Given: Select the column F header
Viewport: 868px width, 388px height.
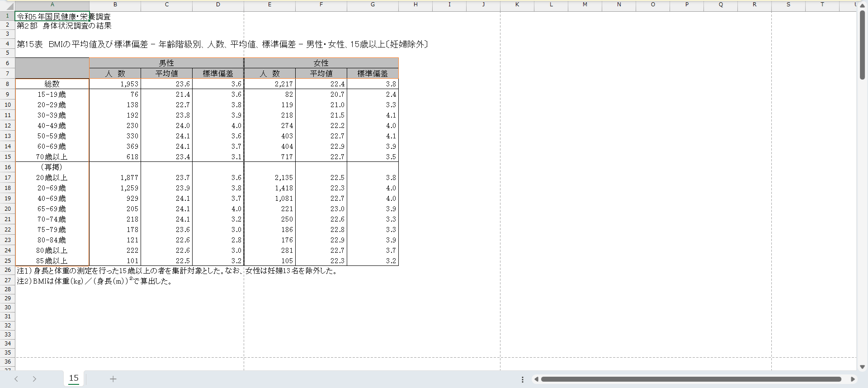Looking at the screenshot, I should pyautogui.click(x=321, y=5).
